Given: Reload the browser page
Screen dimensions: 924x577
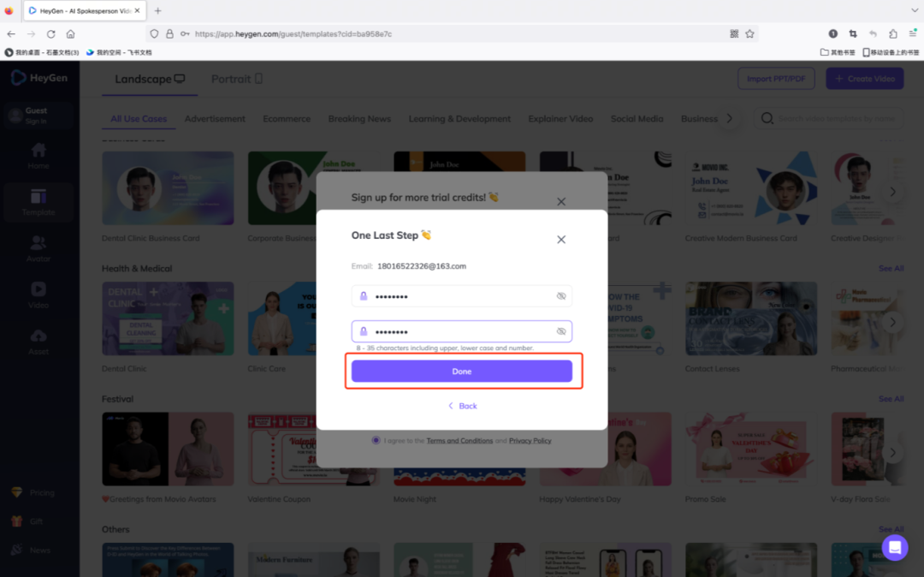Looking at the screenshot, I should coord(51,33).
